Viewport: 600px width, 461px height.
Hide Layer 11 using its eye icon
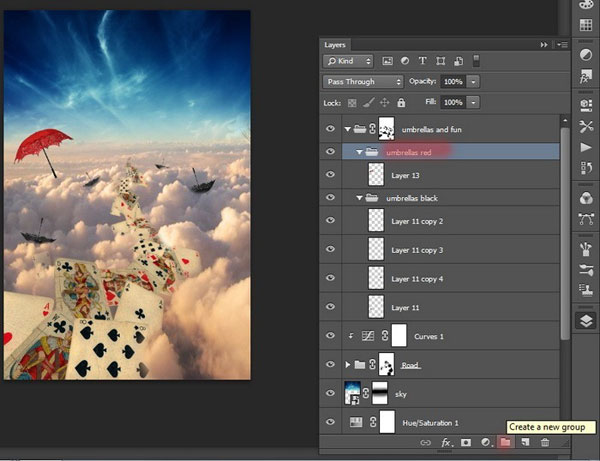pyautogui.click(x=330, y=306)
